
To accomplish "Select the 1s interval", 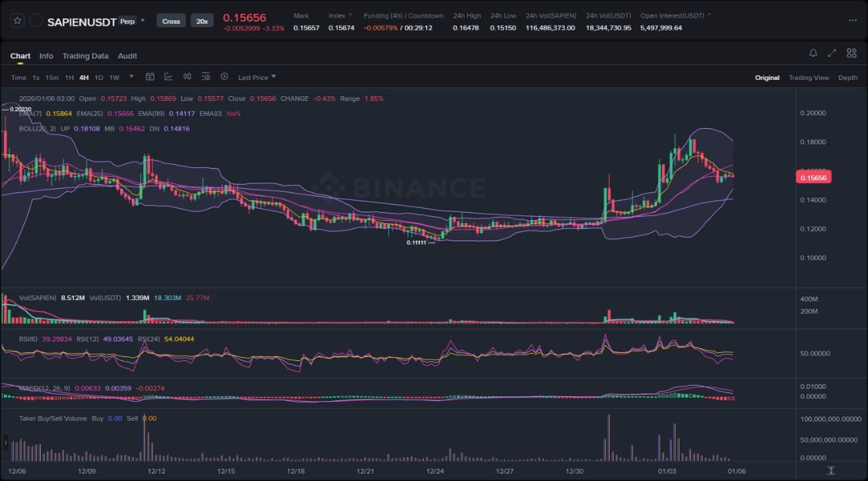I will [36, 78].
